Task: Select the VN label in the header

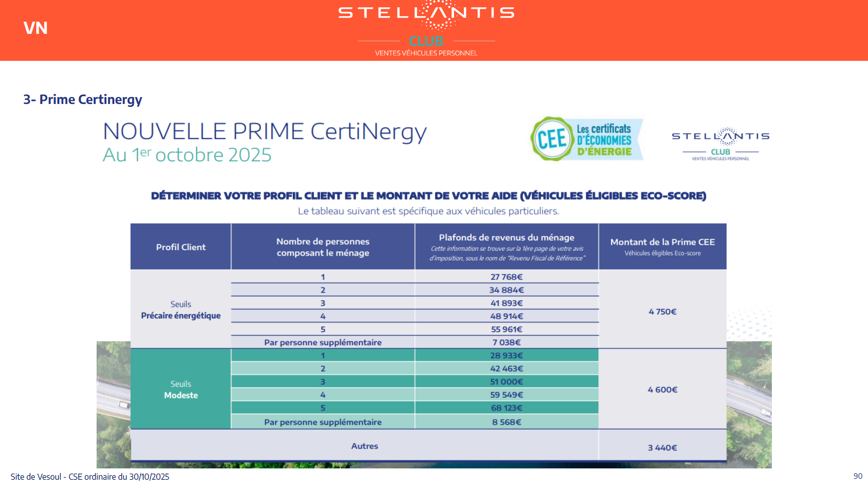Action: click(35, 28)
